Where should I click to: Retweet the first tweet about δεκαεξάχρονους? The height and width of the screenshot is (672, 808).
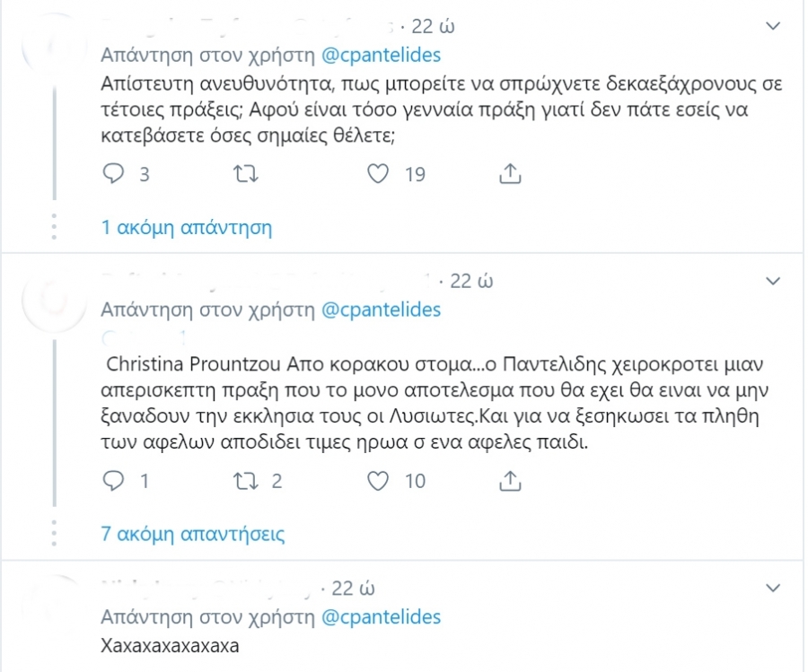tap(246, 174)
